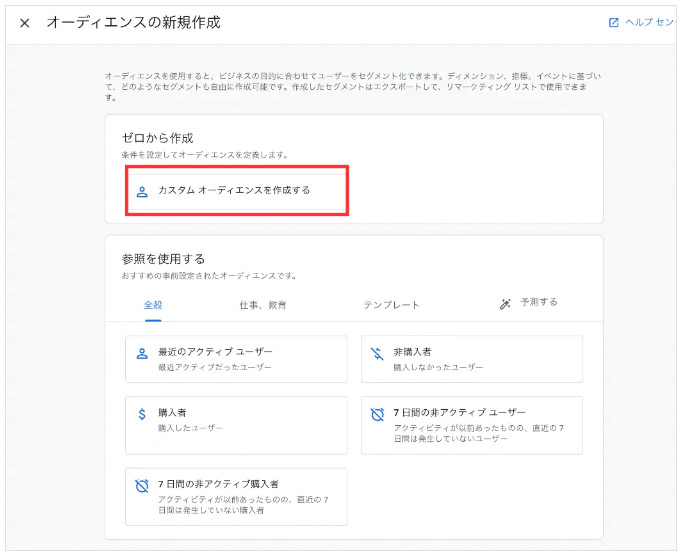Click the crossed-out dollar icon for 非購入者
682x555 pixels.
coord(377,354)
